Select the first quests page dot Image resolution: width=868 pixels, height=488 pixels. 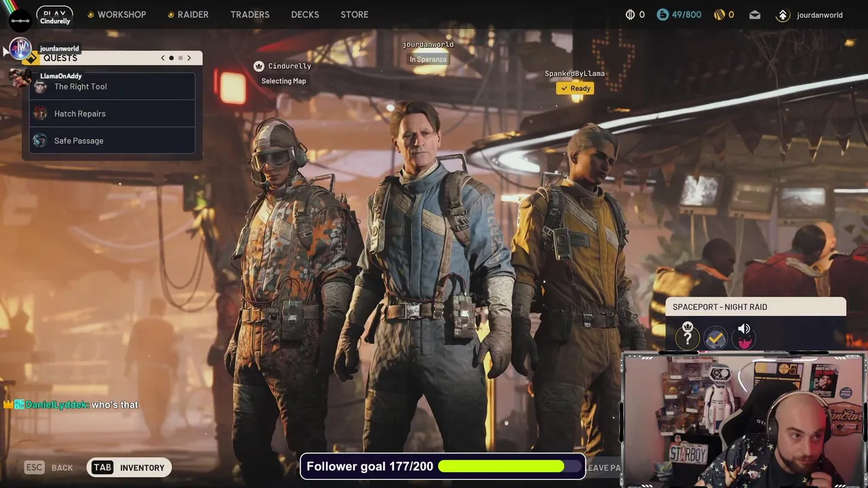coord(172,58)
